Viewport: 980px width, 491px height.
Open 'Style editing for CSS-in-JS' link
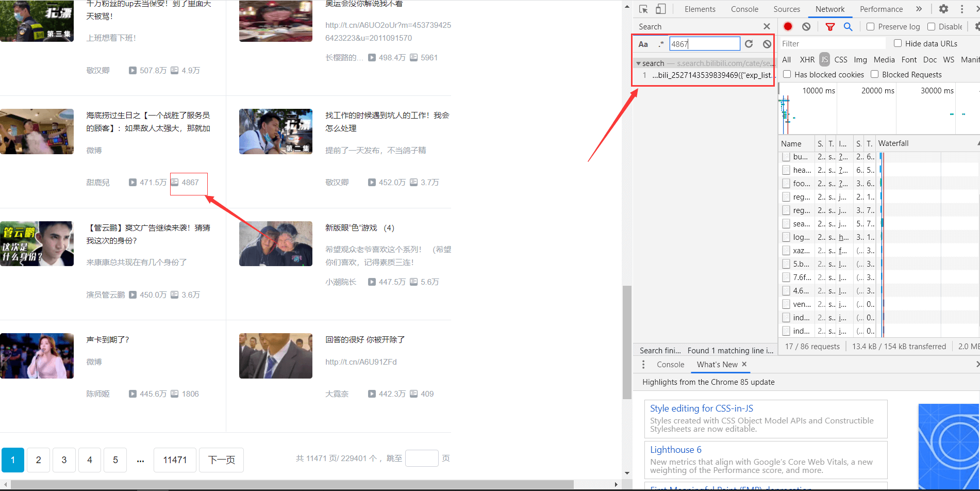point(701,408)
